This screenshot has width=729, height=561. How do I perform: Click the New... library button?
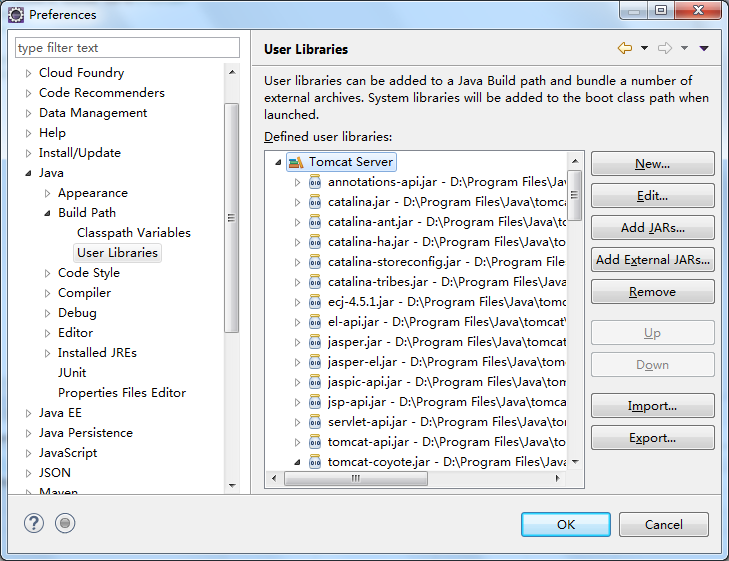click(652, 164)
